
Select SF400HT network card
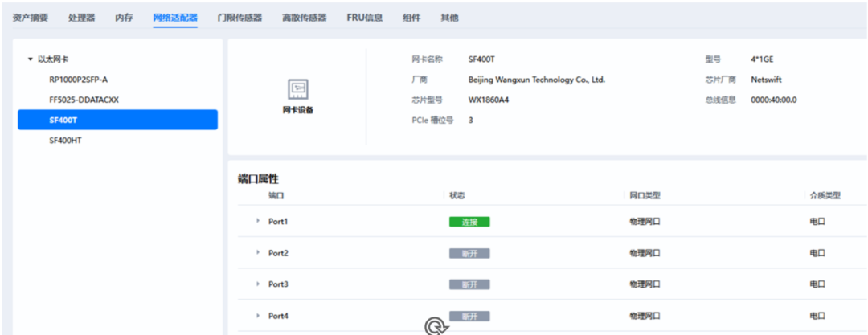tap(66, 141)
